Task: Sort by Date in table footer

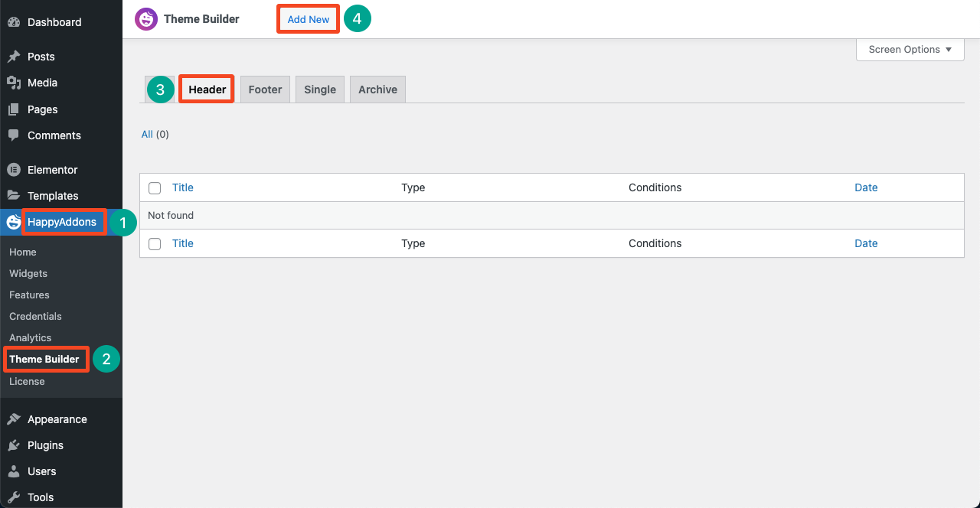Action: (866, 243)
